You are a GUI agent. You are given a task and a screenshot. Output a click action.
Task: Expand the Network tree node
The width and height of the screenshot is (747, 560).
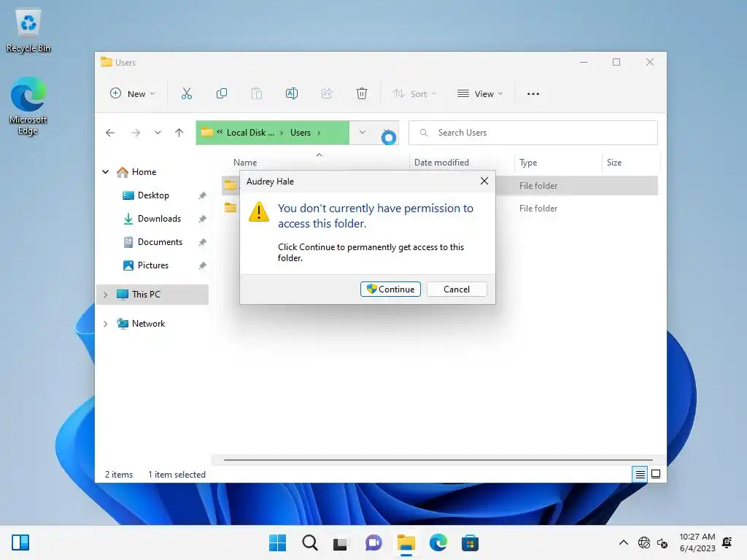pos(106,324)
